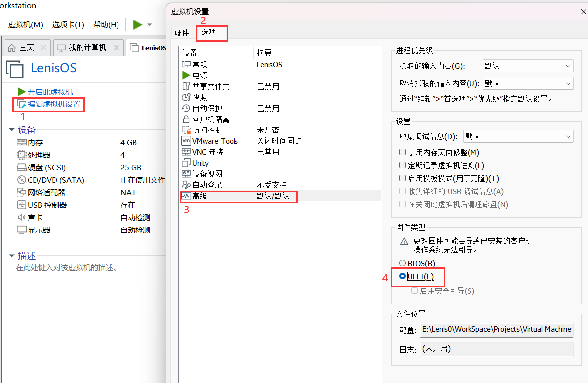
Task: Click the 设置 column header in list
Action: 190,53
